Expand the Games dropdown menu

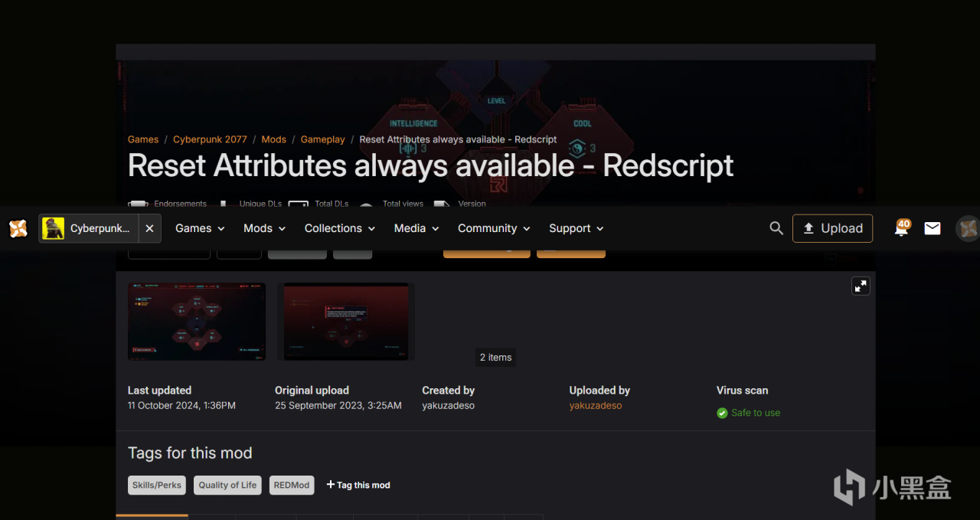[x=200, y=228]
